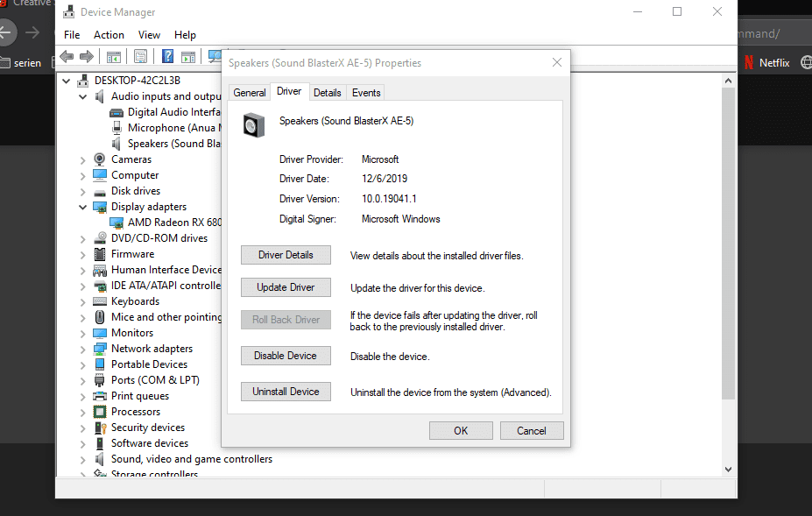This screenshot has width=812, height=516.
Task: Click the Cameras webcam icon
Action: 100,159
